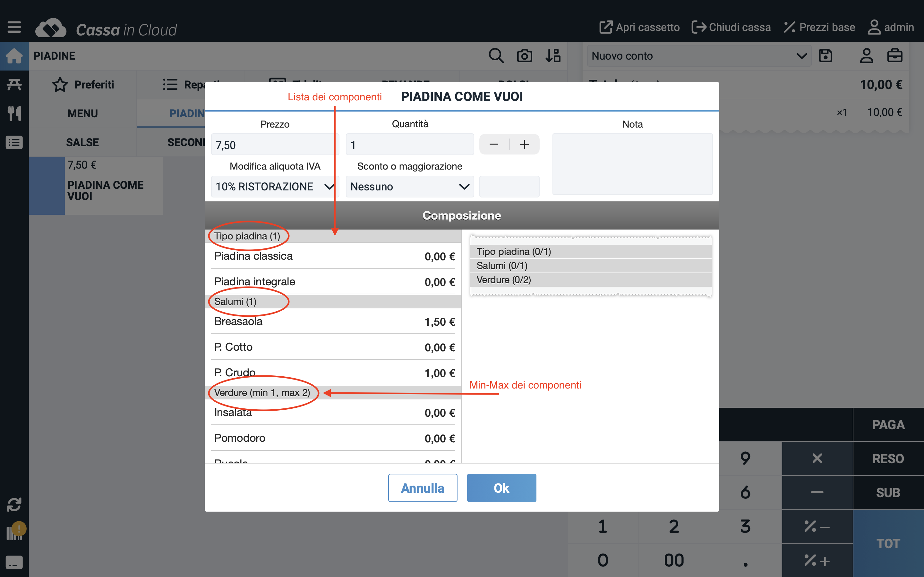Viewport: 924px width, 577px height.
Task: Click the search magnifier icon
Action: pos(496,56)
